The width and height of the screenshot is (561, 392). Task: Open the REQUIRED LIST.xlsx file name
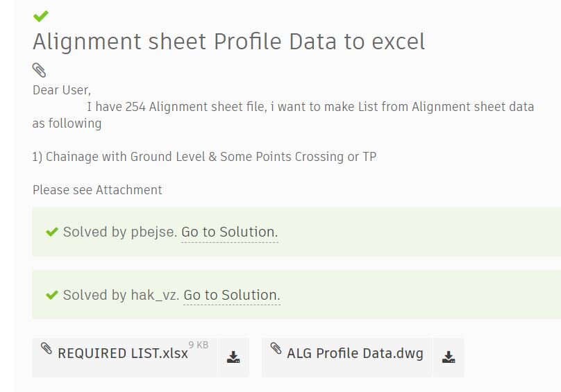click(123, 354)
